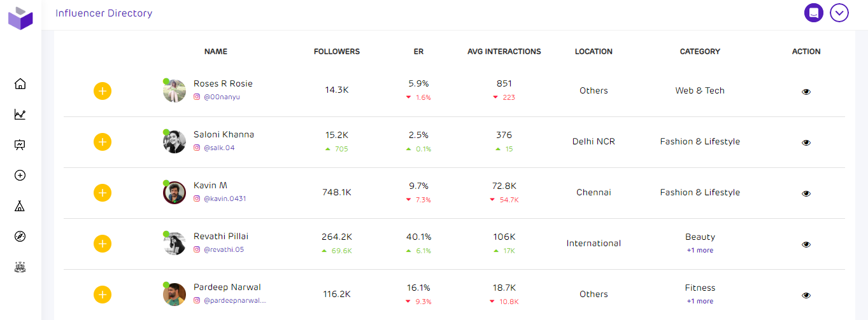The height and width of the screenshot is (320, 868).
Task: Sort by the FOLLOWERS column header
Action: [337, 52]
